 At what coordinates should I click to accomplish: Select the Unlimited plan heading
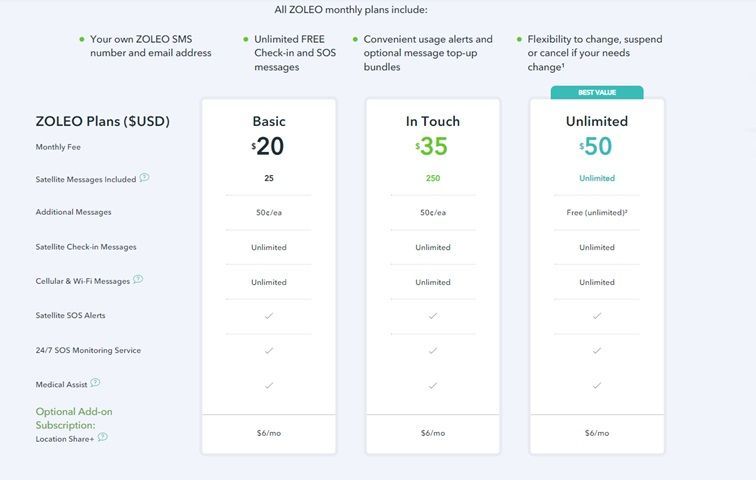pos(597,121)
